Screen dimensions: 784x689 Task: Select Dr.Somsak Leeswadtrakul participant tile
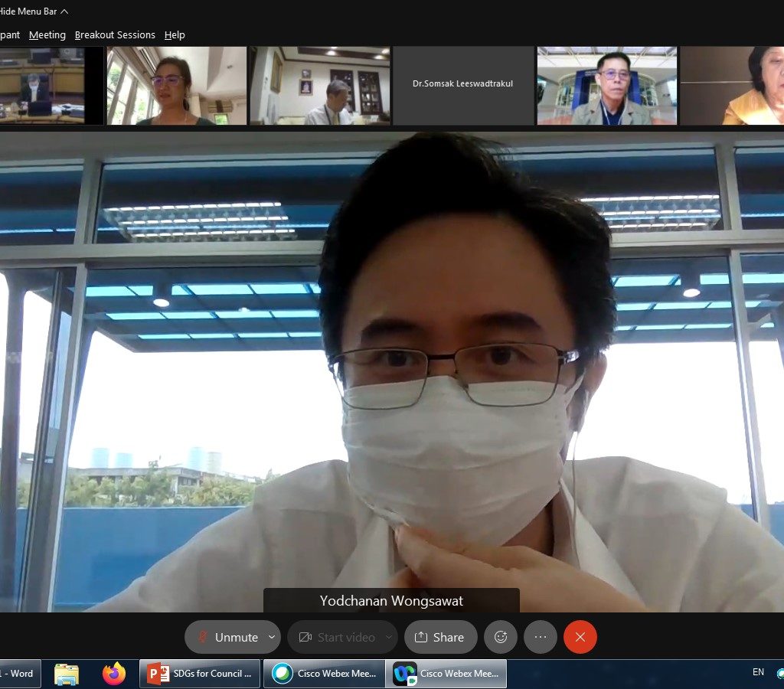click(x=463, y=85)
